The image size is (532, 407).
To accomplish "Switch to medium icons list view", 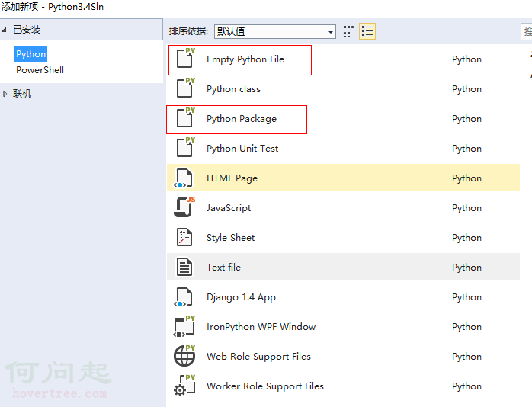I will [x=367, y=31].
